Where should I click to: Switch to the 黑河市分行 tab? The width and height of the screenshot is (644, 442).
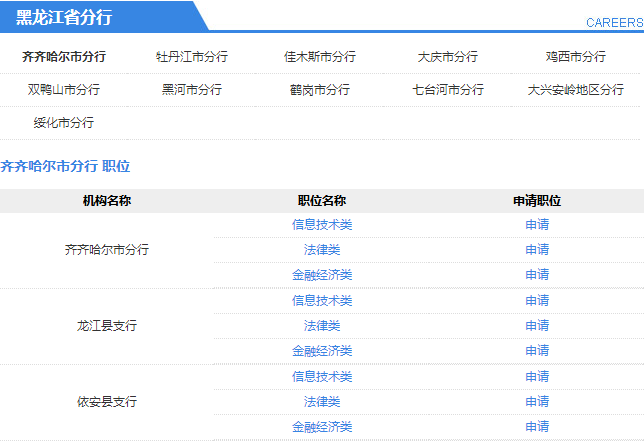click(x=192, y=90)
